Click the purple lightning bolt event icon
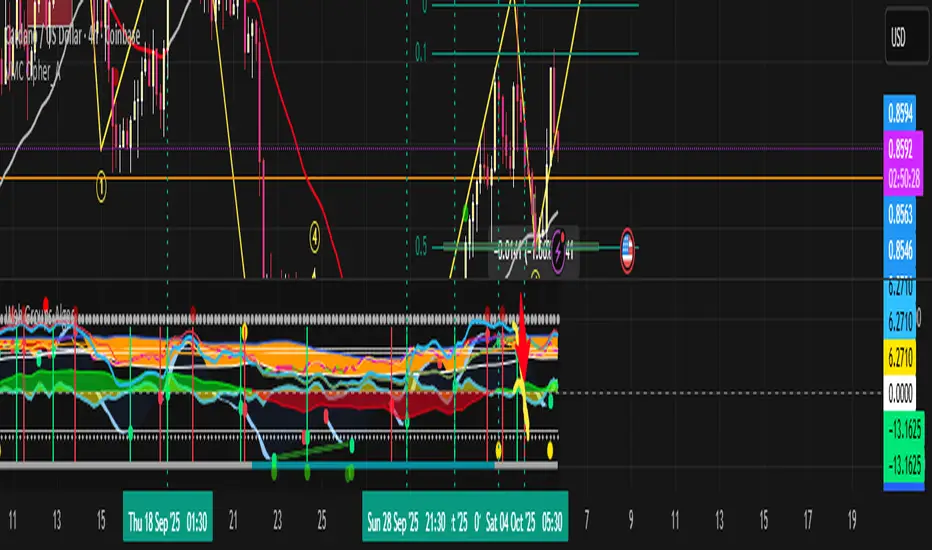 [x=558, y=250]
